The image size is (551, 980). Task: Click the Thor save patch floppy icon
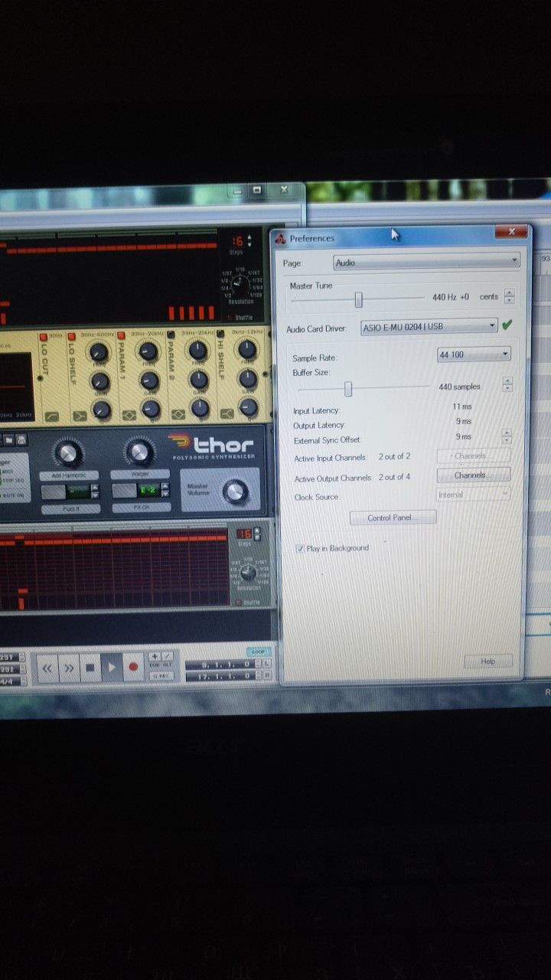pos(21,440)
